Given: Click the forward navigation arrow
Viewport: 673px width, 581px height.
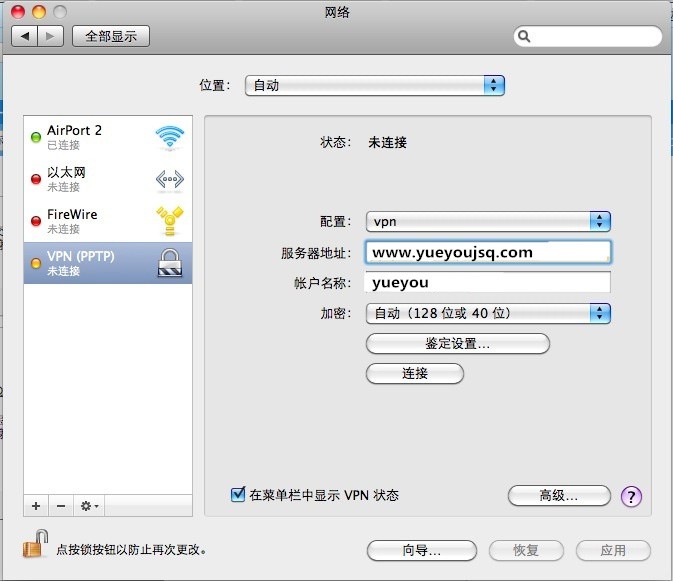Looking at the screenshot, I should pyautogui.click(x=51, y=36).
